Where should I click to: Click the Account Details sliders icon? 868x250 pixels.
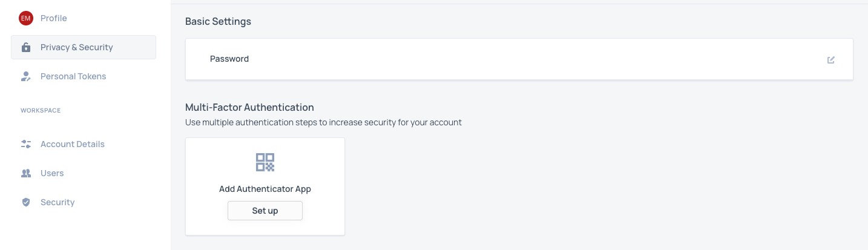click(25, 144)
